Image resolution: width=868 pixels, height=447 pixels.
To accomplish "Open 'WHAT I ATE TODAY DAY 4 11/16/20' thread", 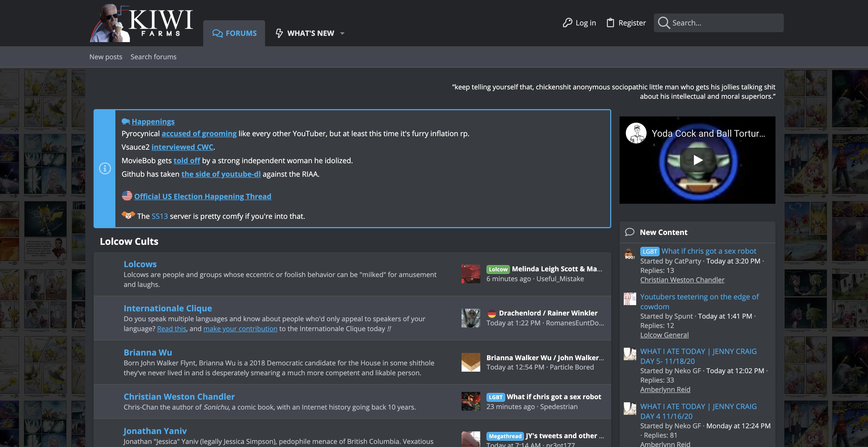I will (x=698, y=411).
